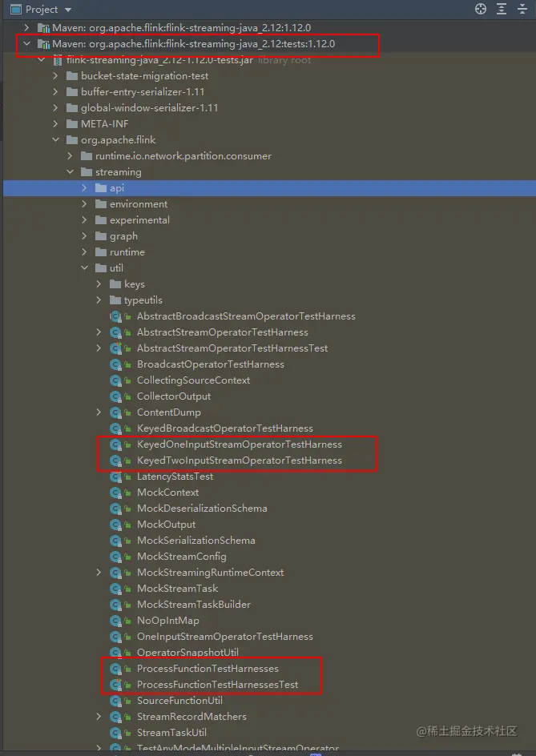Expand the bucket-state-migration-test folder
This screenshot has height=756, width=536.
tap(55, 76)
